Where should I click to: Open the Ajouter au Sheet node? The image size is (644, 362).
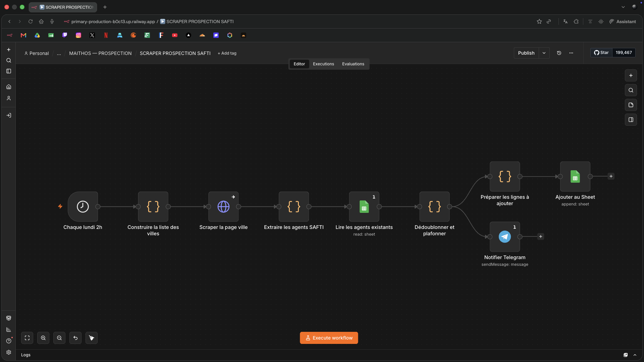[575, 176]
